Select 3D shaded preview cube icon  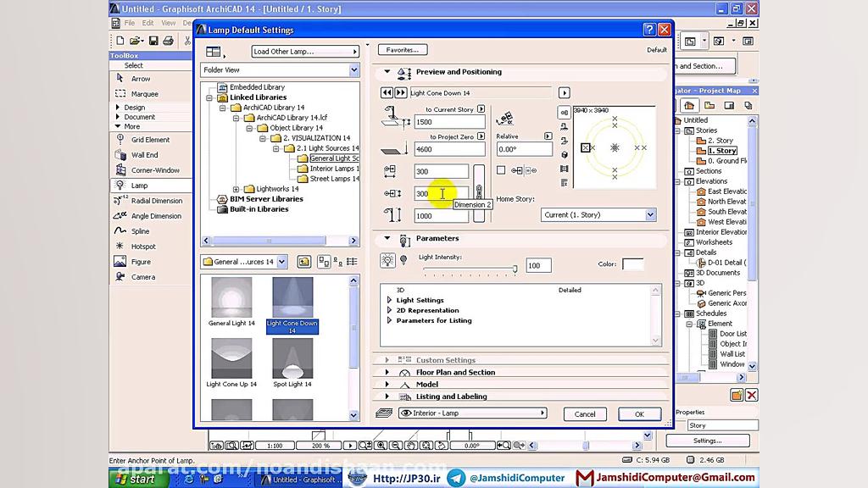point(564,155)
